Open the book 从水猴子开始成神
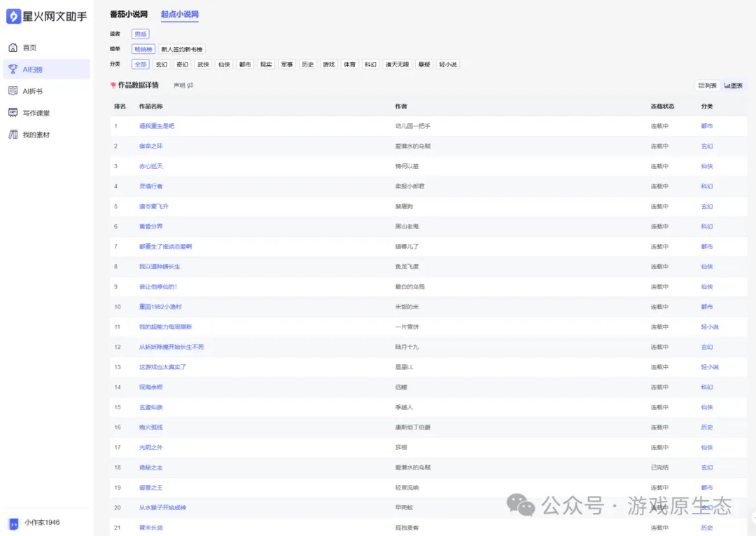This screenshot has width=756, height=536. tap(162, 508)
